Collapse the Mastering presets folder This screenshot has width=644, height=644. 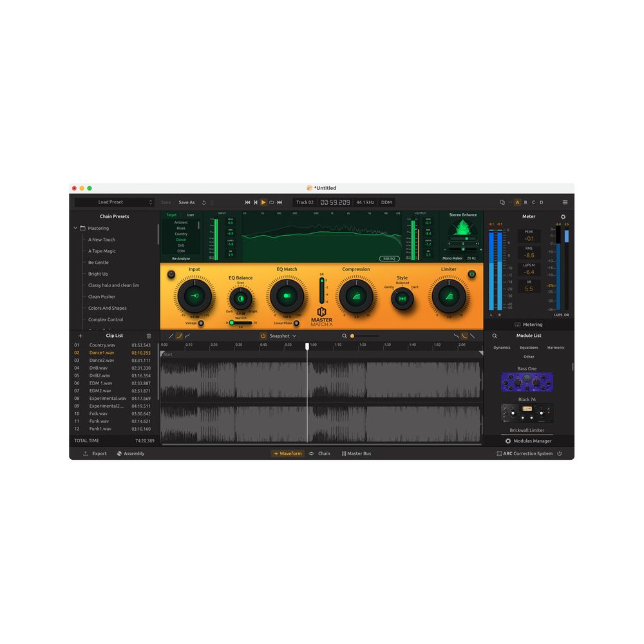(75, 227)
